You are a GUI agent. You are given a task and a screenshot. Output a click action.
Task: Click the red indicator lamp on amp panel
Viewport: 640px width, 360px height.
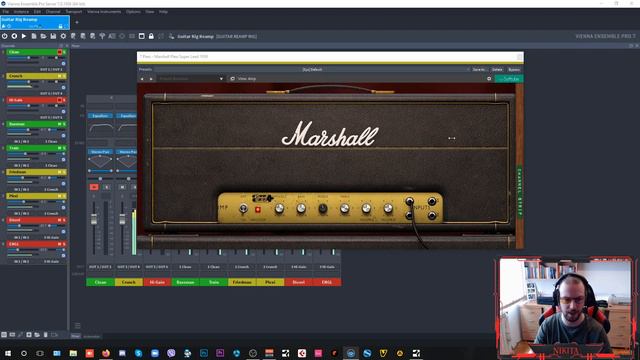coord(258,210)
